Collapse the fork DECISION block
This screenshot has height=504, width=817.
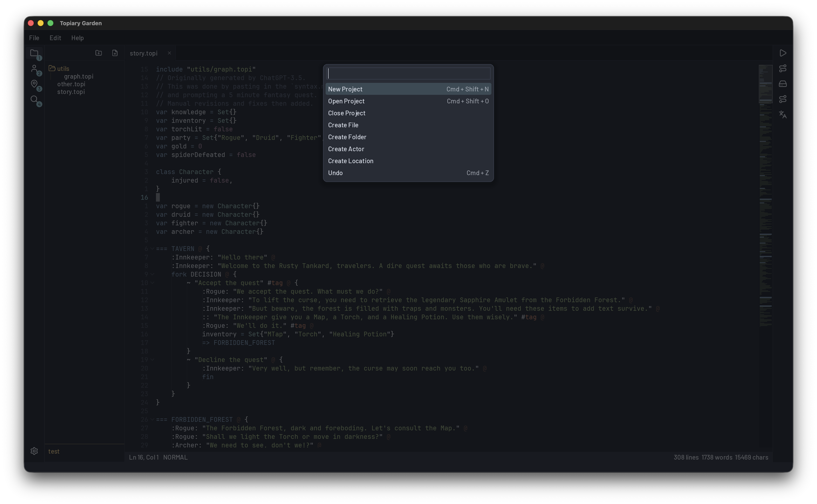153,274
